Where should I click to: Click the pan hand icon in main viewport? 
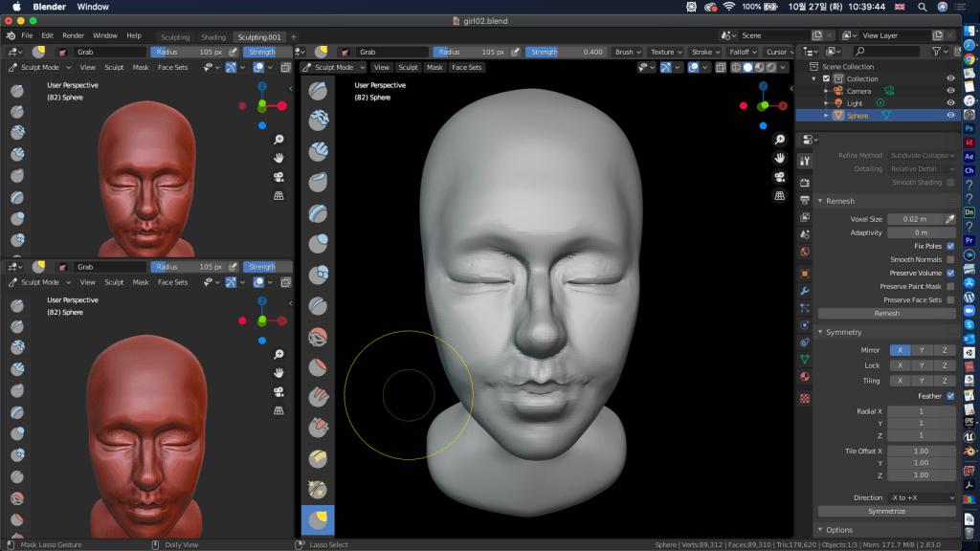click(x=780, y=158)
